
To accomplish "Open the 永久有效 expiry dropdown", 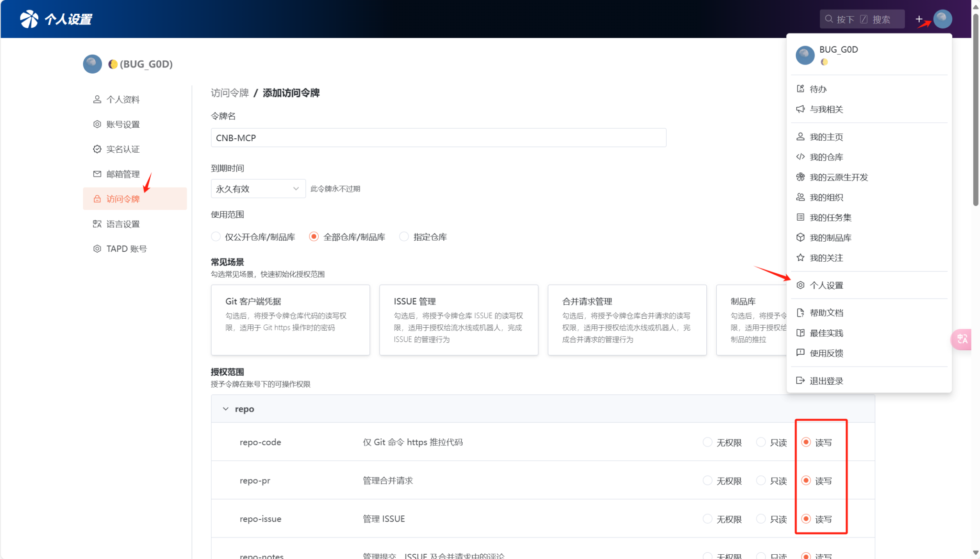I will click(258, 189).
